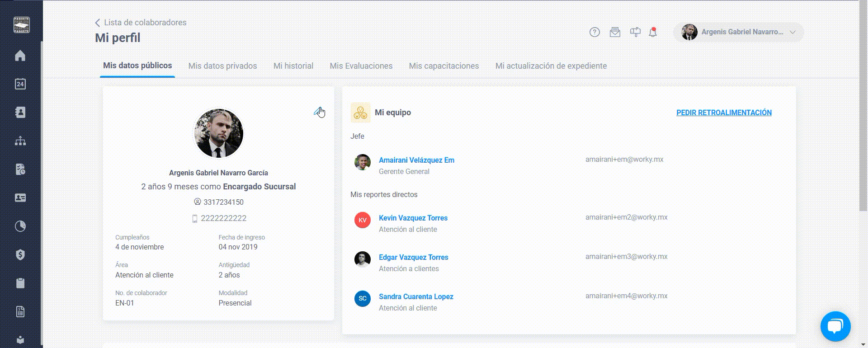868x348 pixels.
Task: Expand the Argenis Gabriel Navarro user menu
Action: (x=739, y=32)
